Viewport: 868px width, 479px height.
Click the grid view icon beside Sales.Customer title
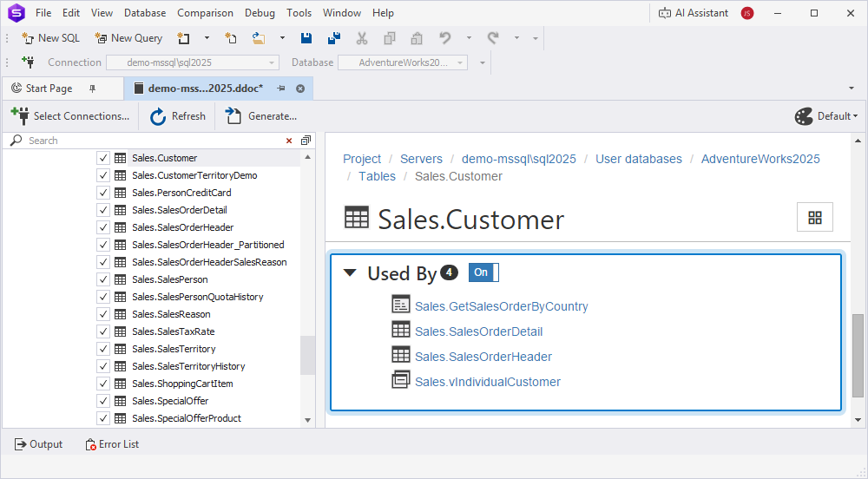(815, 218)
